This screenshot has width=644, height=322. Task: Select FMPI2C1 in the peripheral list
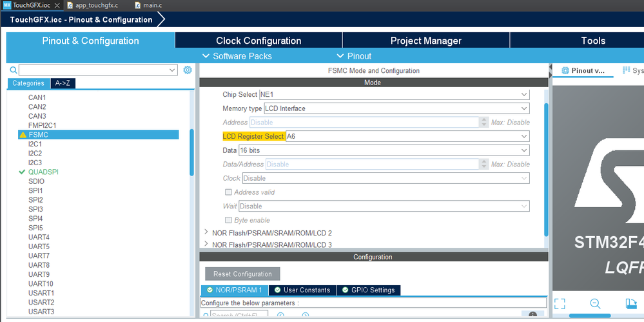pyautogui.click(x=42, y=125)
